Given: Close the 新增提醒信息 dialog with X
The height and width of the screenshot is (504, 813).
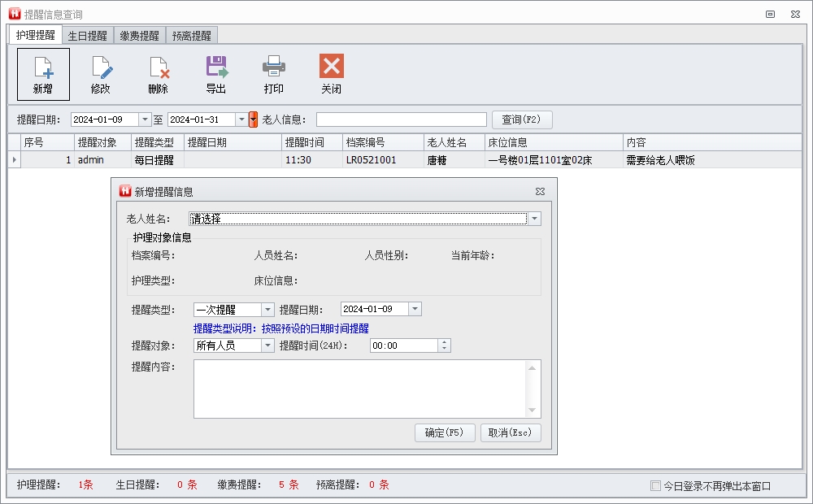Looking at the screenshot, I should [540, 192].
